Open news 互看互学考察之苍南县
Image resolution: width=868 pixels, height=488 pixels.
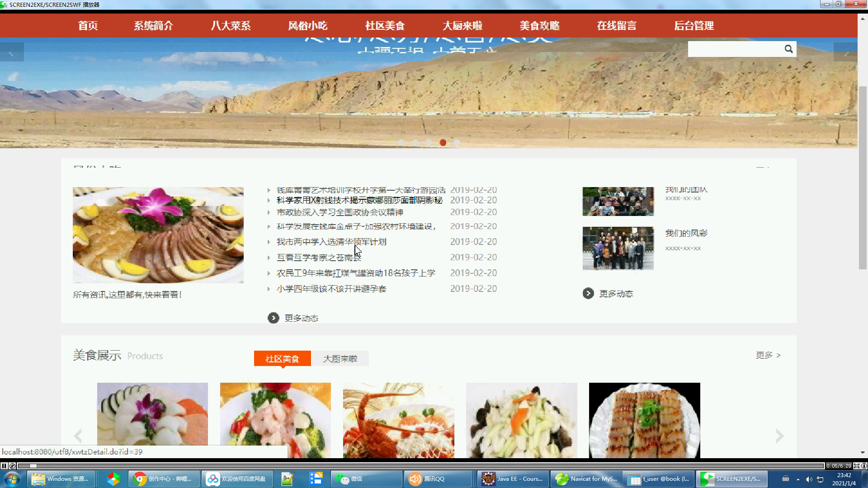point(319,258)
